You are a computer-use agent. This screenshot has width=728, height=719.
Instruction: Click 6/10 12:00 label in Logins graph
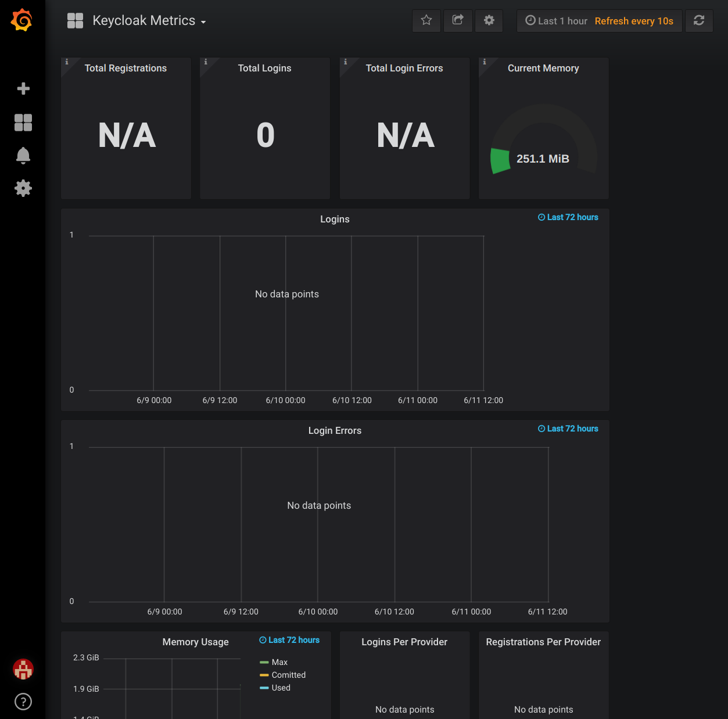[352, 400]
